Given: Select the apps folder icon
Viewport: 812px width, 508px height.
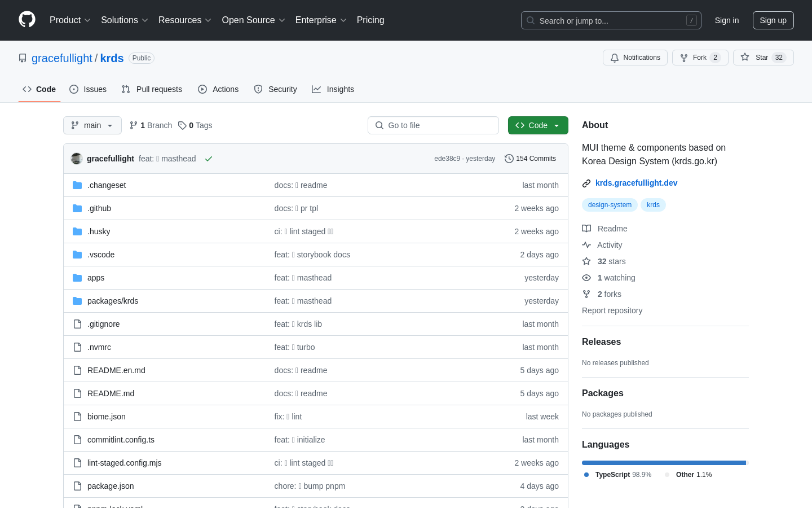Looking at the screenshot, I should click(77, 278).
